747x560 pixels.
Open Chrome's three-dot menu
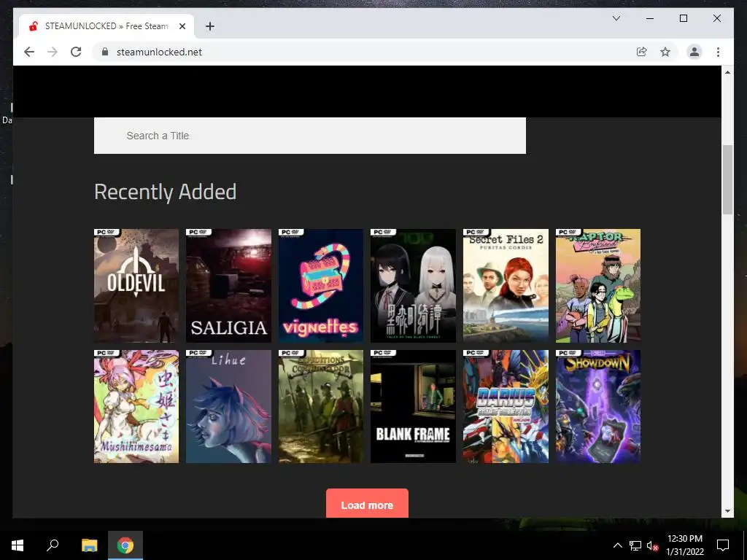[x=718, y=52]
